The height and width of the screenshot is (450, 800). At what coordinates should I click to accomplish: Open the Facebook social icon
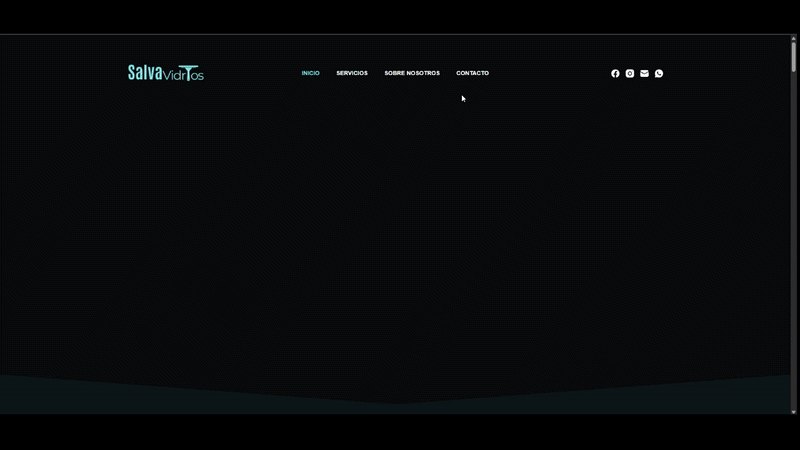click(x=615, y=73)
